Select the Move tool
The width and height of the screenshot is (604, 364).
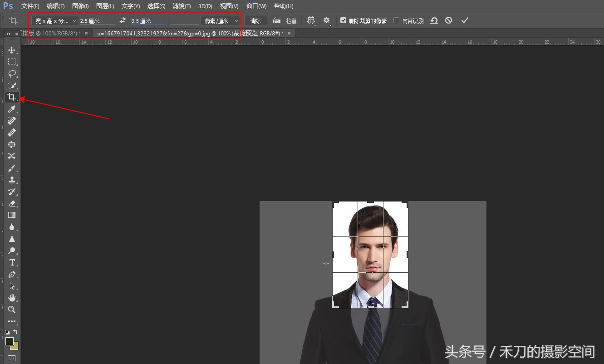12,50
